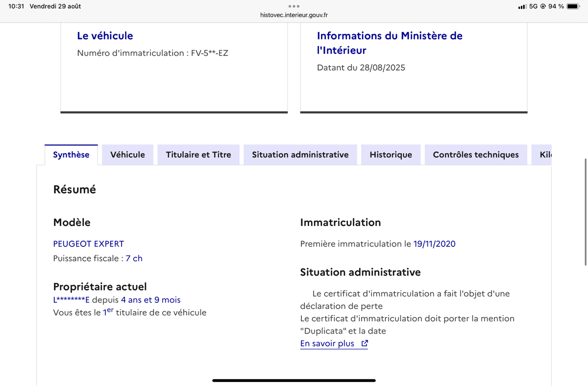588x386 pixels.
Task: Click the 4 ans et 9 mois duration
Action: pos(151,300)
